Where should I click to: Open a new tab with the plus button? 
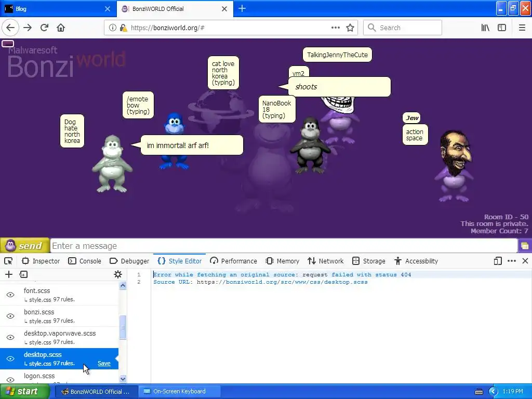tap(242, 8)
